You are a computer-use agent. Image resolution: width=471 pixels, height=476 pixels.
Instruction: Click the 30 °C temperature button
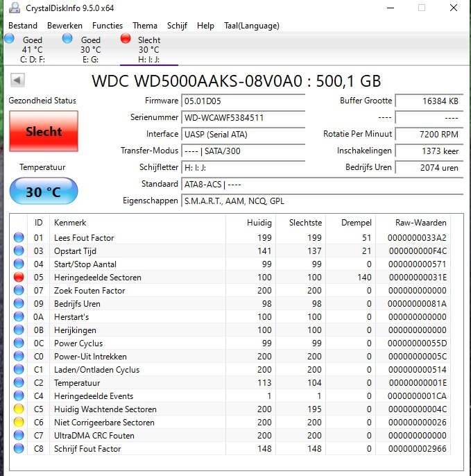44,192
